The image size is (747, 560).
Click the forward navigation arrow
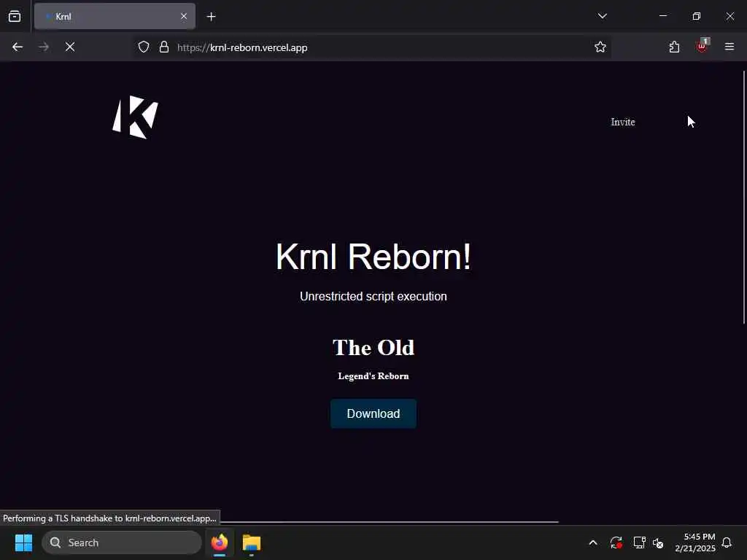[43, 47]
